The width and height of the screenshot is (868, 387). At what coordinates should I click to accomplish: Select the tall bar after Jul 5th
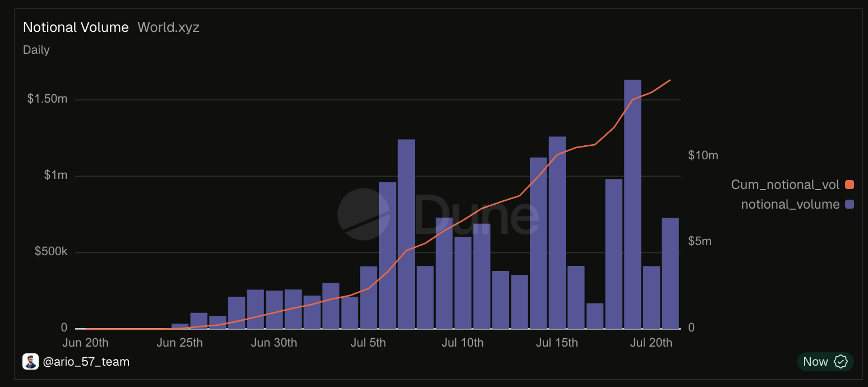point(407,234)
